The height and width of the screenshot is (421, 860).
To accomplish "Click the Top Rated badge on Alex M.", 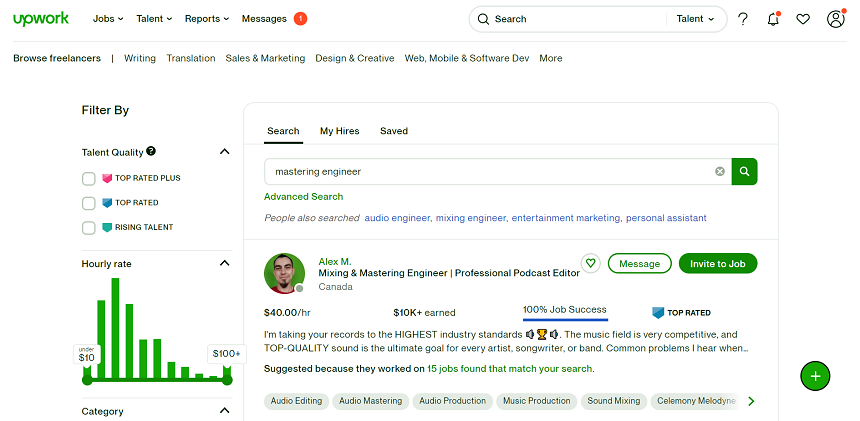I will point(681,312).
